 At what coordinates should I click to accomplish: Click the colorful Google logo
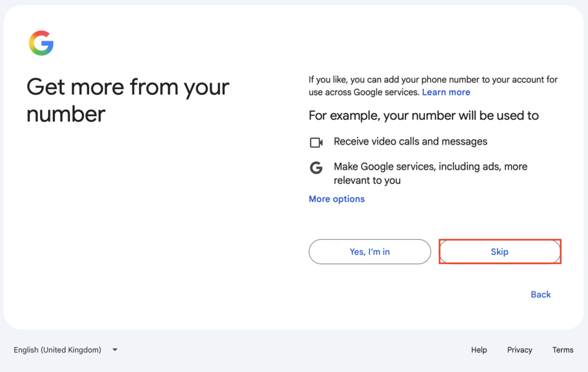click(x=41, y=43)
